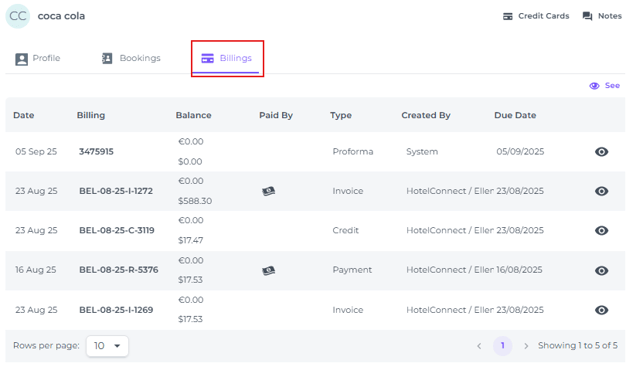This screenshot has height=387, width=626.
Task: Switch to the Bookings tab
Action: [x=131, y=58]
